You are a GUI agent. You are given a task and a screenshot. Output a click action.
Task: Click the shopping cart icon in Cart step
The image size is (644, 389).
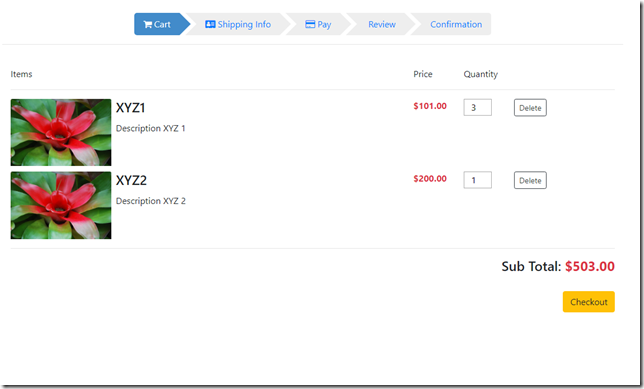(x=148, y=24)
